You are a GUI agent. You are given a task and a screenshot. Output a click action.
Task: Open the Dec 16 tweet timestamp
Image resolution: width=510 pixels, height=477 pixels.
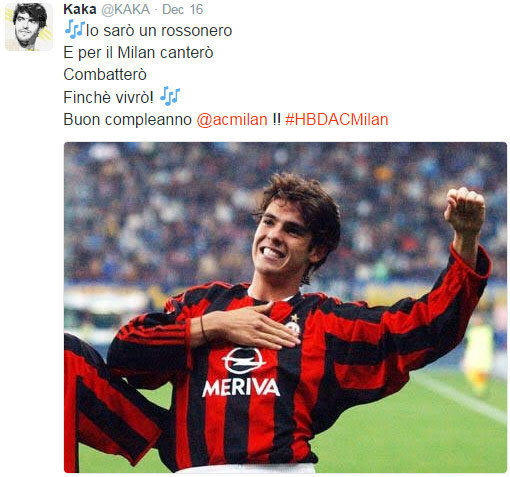[x=183, y=9]
